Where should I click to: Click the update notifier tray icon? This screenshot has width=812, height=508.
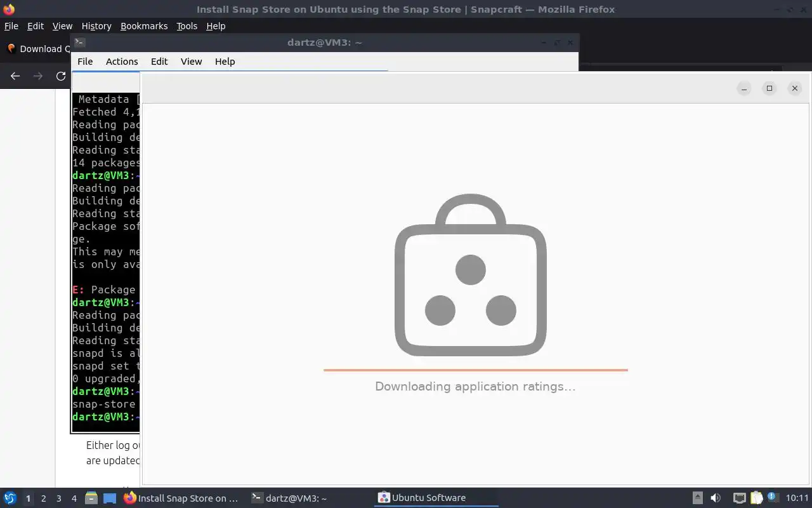tap(772, 497)
